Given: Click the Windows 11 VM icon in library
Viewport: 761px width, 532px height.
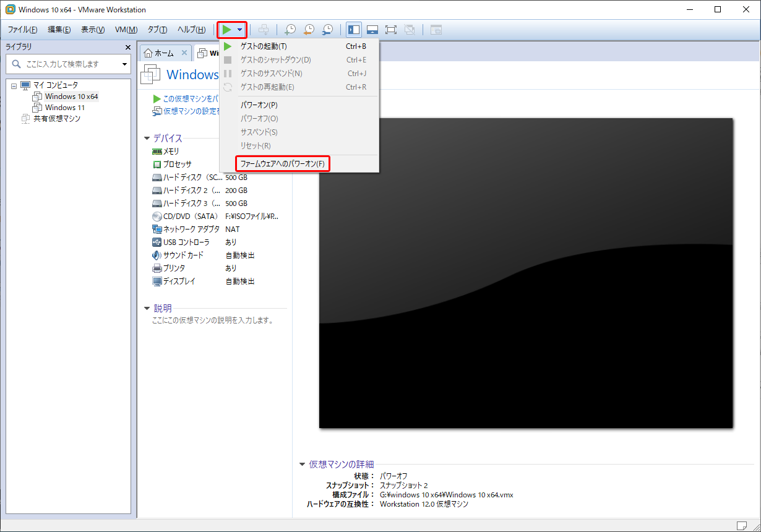Looking at the screenshot, I should coord(37,108).
